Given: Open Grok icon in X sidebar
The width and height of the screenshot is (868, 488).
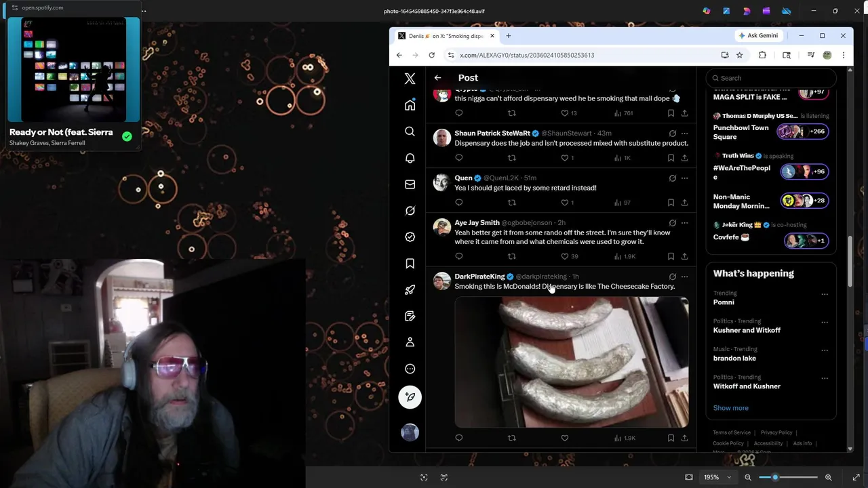Looking at the screenshot, I should pyautogui.click(x=410, y=211).
